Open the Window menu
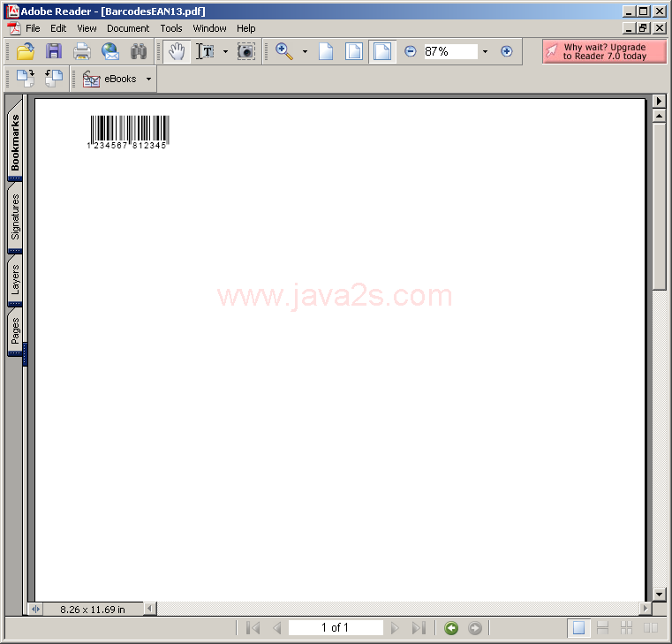The width and height of the screenshot is (672, 644). [x=209, y=28]
